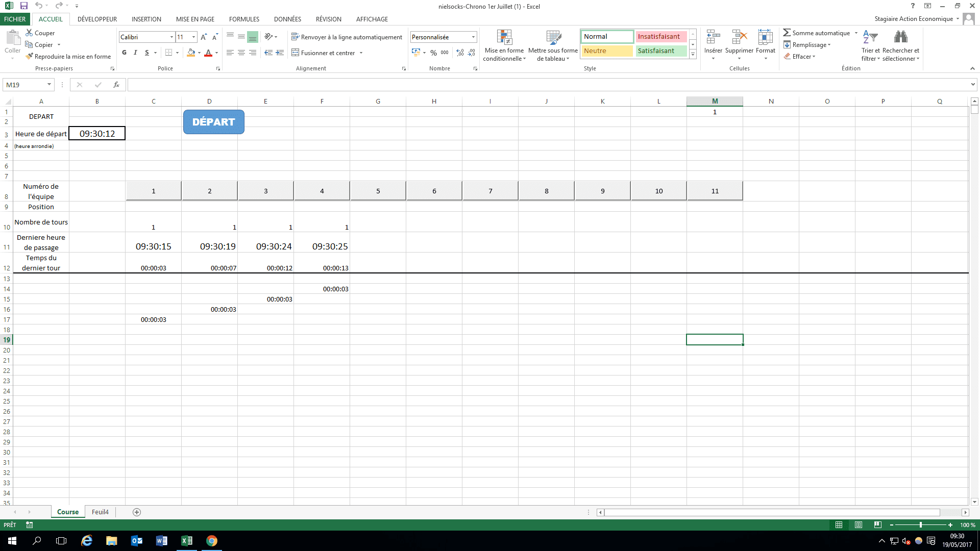980x551 pixels.
Task: Open the FORMULES ribbon tab
Action: pyautogui.click(x=244, y=19)
